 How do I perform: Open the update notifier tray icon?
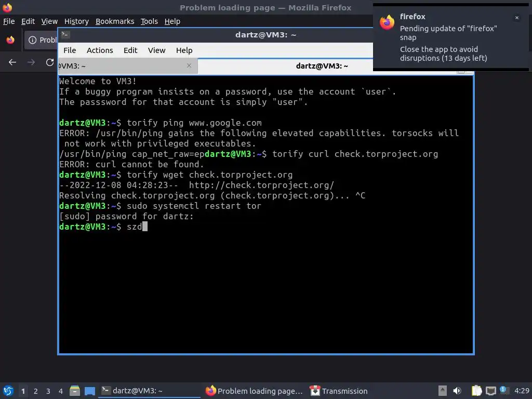504,390
